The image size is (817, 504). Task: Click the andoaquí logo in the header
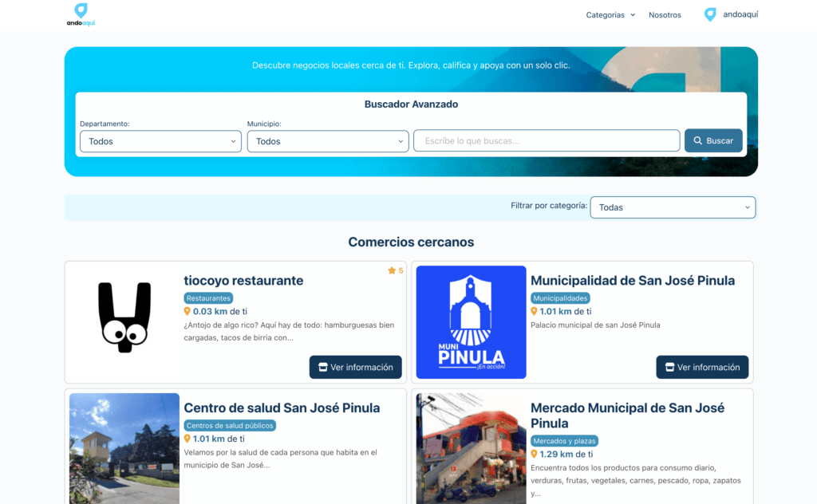pos(80,14)
